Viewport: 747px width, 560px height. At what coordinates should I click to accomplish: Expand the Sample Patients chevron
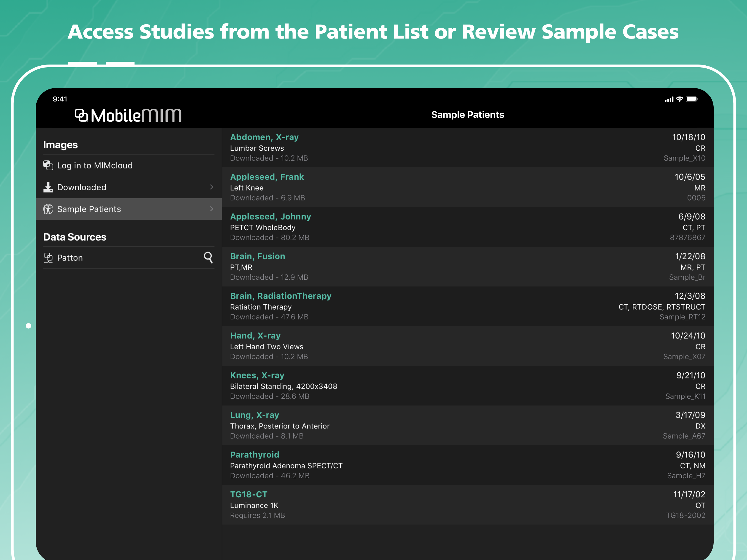[211, 209]
